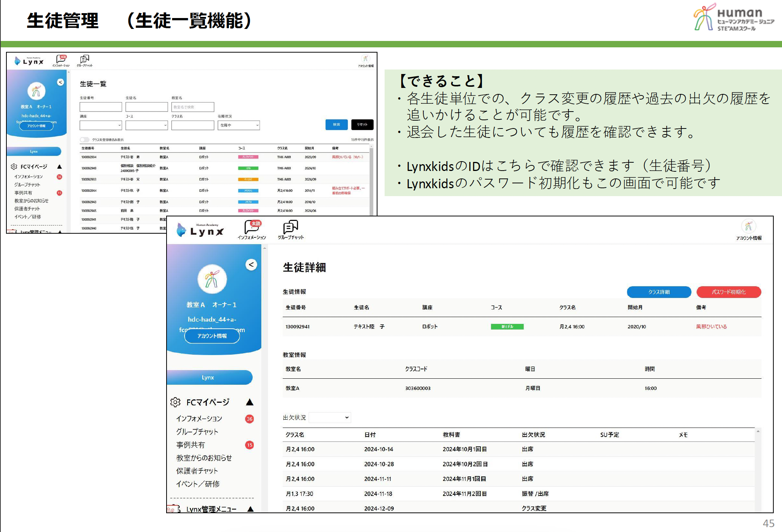Open the グループチャット icon in the top bar

290,228
